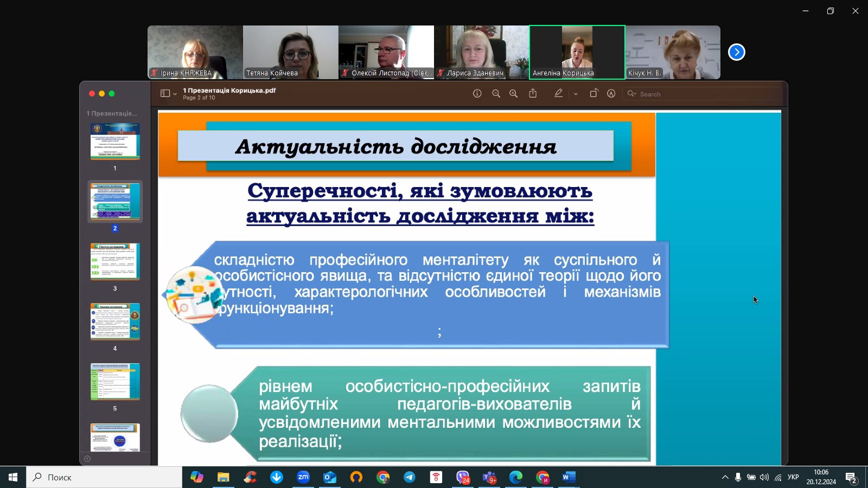This screenshot has height=488, width=868.
Task: Open Outlook from the taskbar
Action: click(x=329, y=477)
